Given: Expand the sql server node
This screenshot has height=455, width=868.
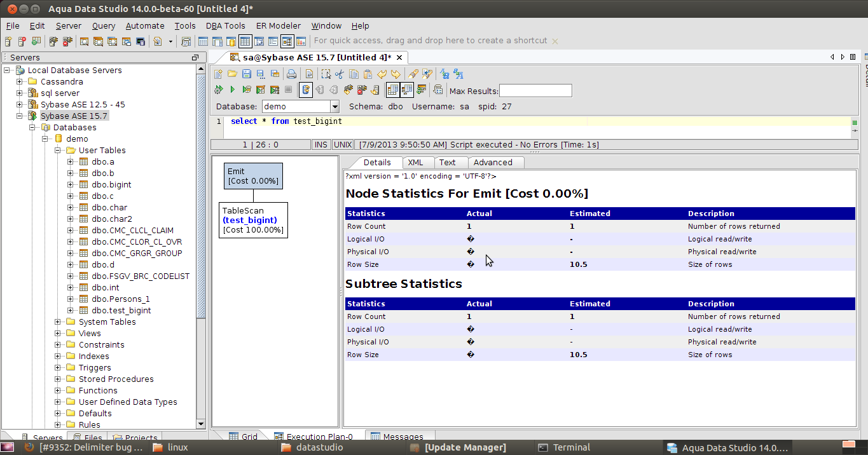Looking at the screenshot, I should [x=20, y=93].
